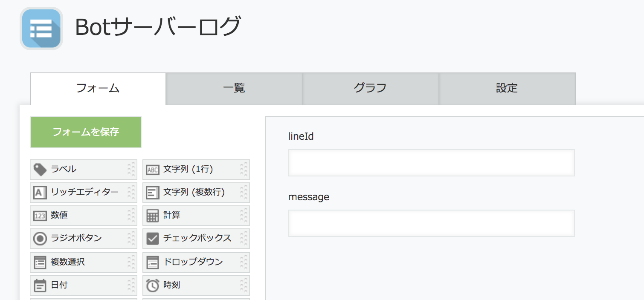Grab the drag handle on 文字列 (複数行)
This screenshot has height=300, width=644.
pyautogui.click(x=244, y=193)
